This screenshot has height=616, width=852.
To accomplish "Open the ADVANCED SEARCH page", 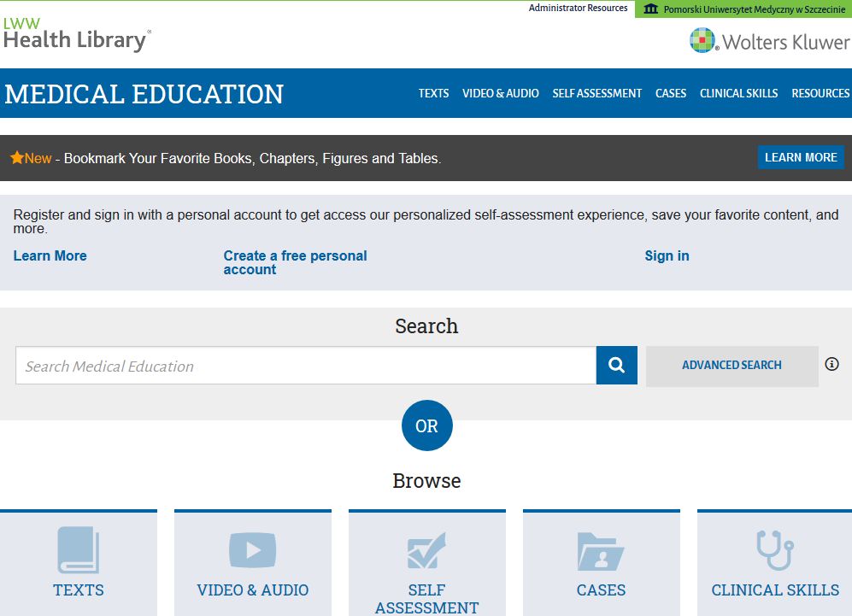I will [732, 365].
